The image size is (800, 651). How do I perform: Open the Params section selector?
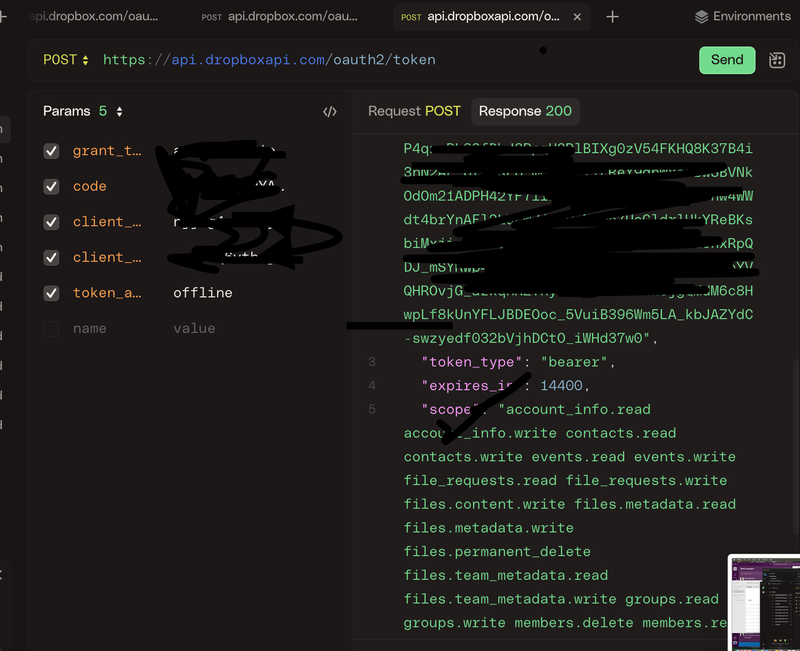tap(83, 111)
